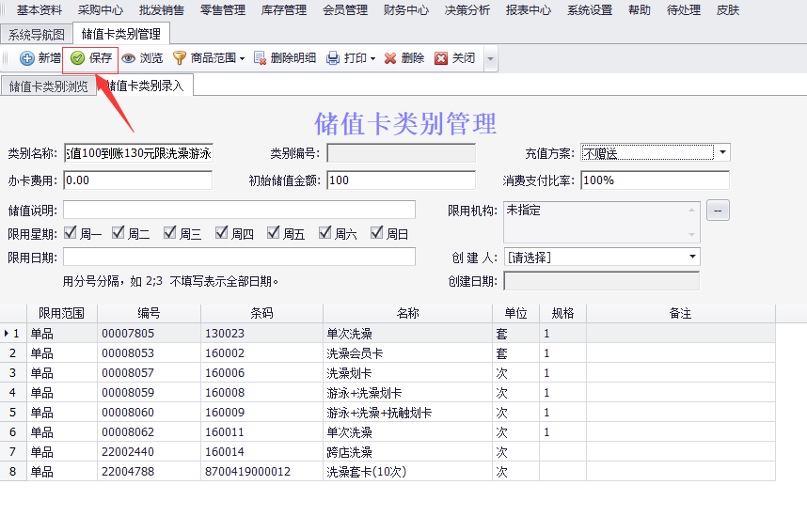807x532 pixels.
Task: Toggle the 周二 checkbox
Action: pos(119,232)
